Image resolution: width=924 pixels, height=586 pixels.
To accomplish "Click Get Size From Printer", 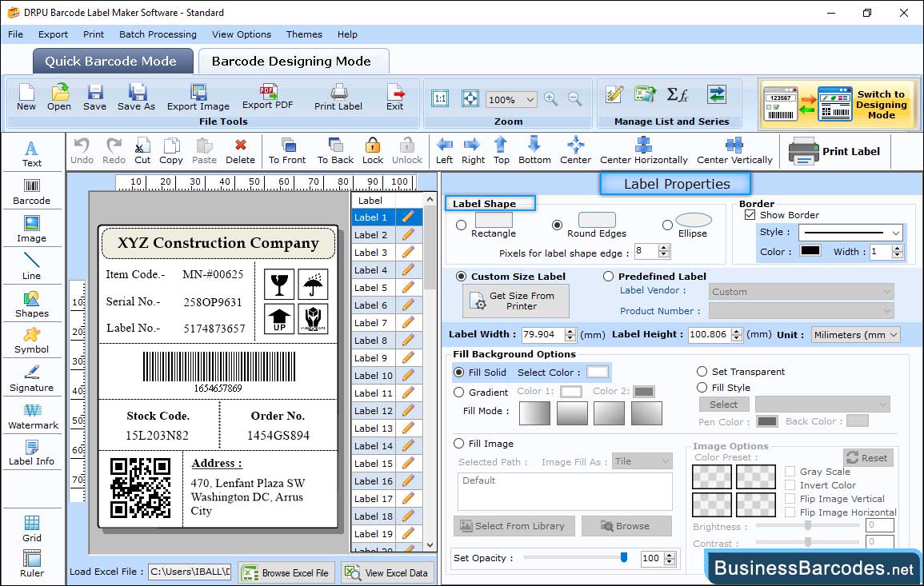I will (516, 301).
